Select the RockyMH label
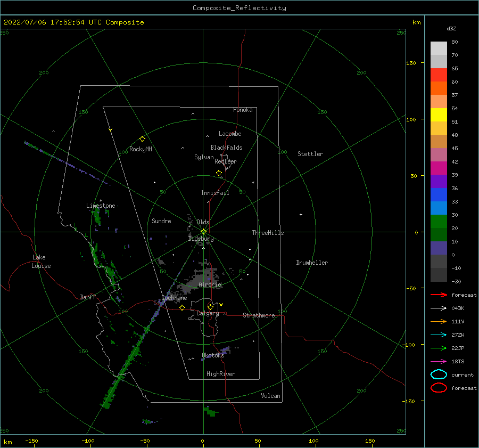This screenshot has width=479, height=448. [x=141, y=149]
